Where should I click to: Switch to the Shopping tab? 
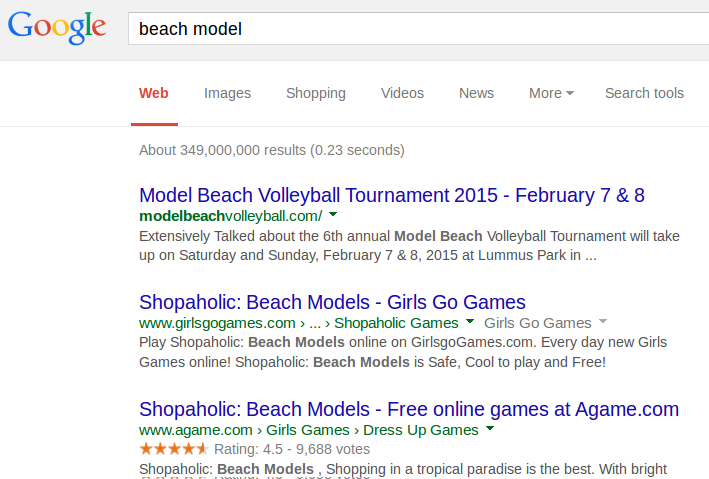point(316,93)
